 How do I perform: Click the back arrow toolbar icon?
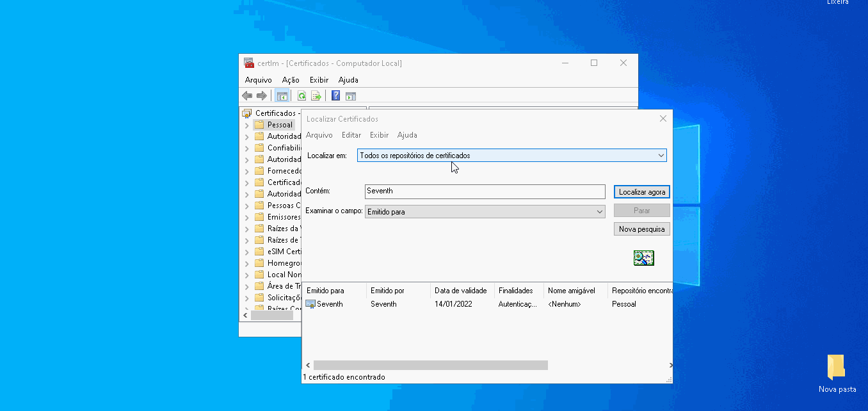pyautogui.click(x=247, y=96)
